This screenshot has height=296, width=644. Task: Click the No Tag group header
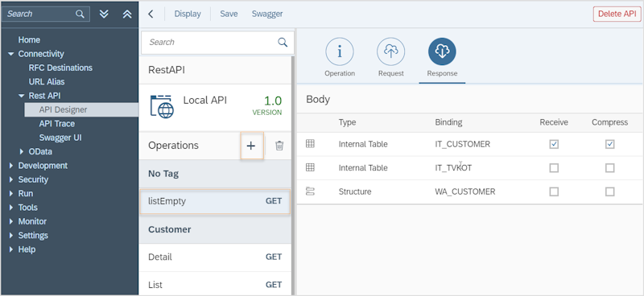215,174
